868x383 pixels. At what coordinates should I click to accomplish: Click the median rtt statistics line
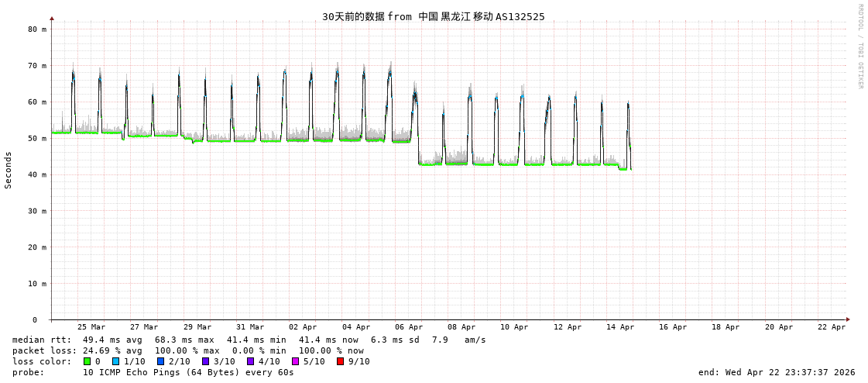click(x=249, y=340)
